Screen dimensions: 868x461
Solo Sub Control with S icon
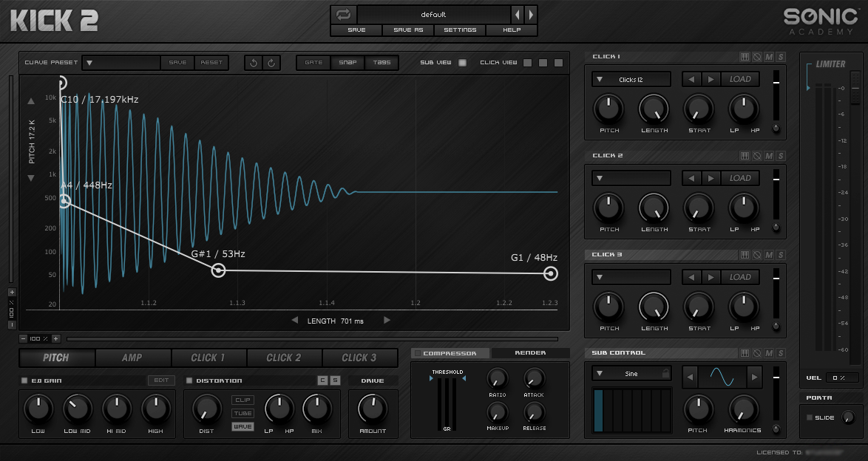pos(781,353)
